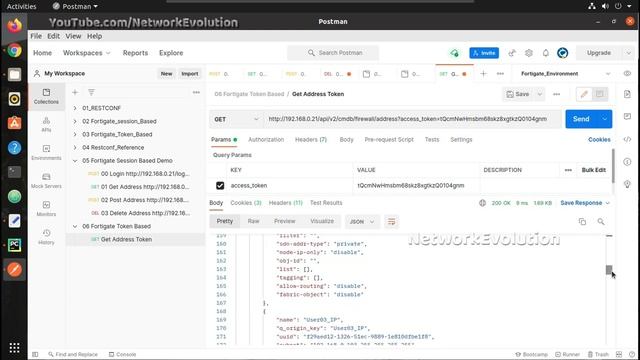Add a new request tab with plus
Viewport: 640px width, 360px height.
(484, 74)
